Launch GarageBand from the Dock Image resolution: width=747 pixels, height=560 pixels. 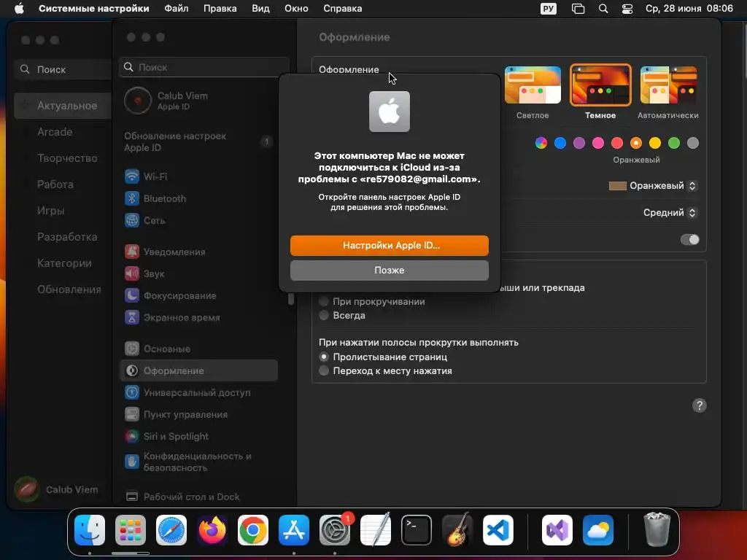tap(457, 530)
